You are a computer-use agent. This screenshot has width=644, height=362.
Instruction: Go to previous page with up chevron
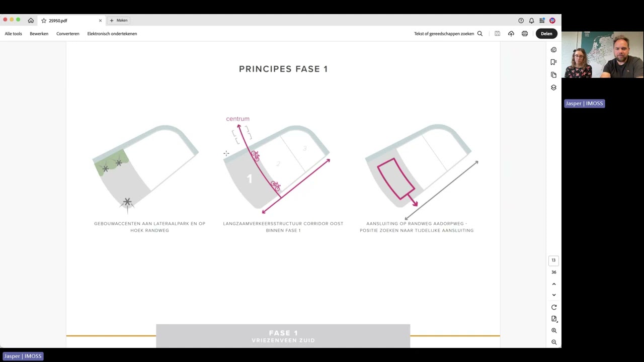point(554,284)
